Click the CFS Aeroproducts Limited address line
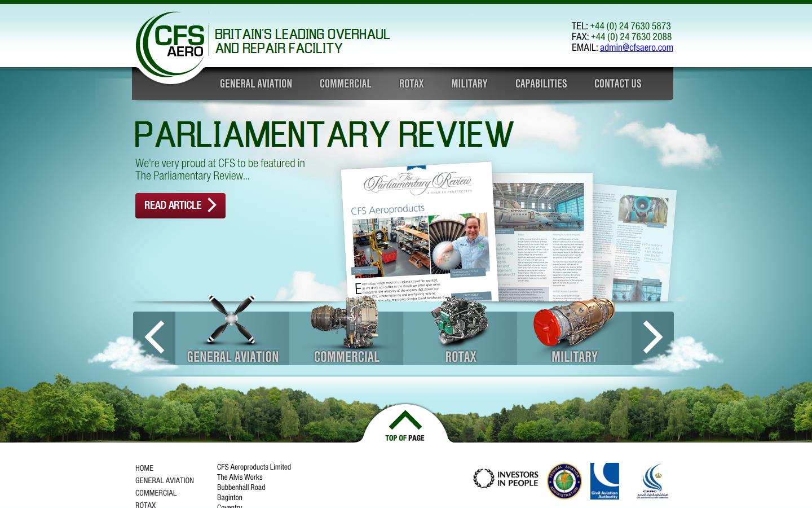The image size is (812, 508). tap(254, 467)
